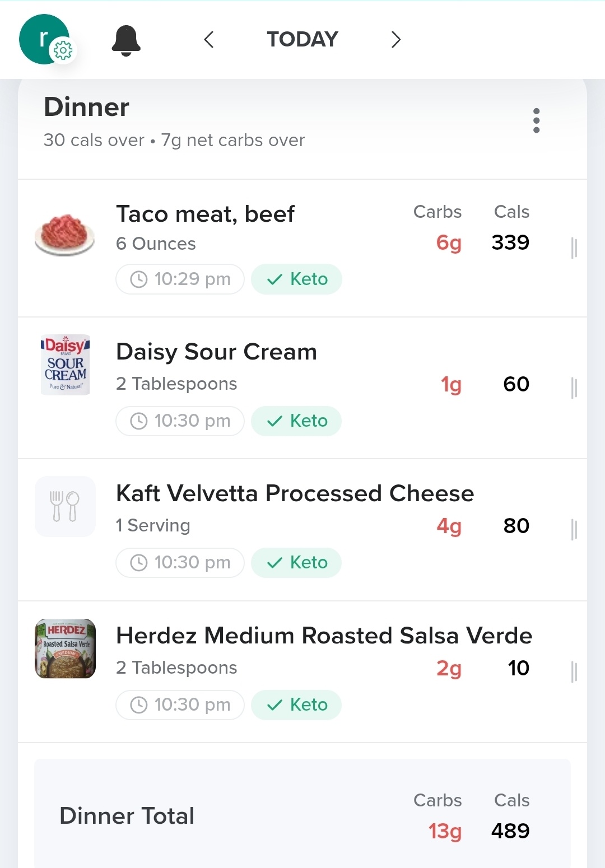Go to next day arrow

[395, 40]
